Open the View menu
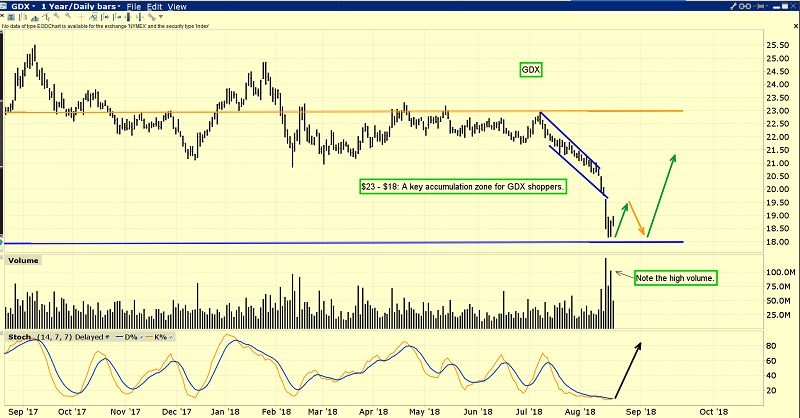800x418 pixels. pyautogui.click(x=178, y=6)
